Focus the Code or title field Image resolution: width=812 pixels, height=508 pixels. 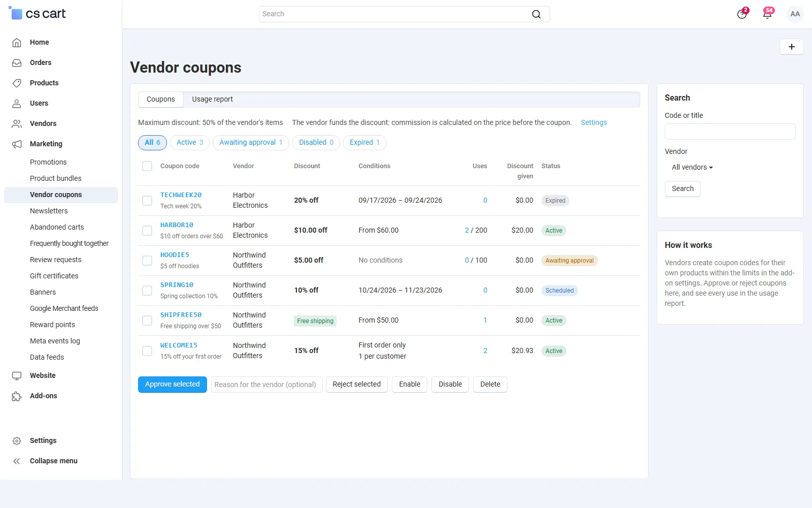pyautogui.click(x=730, y=132)
